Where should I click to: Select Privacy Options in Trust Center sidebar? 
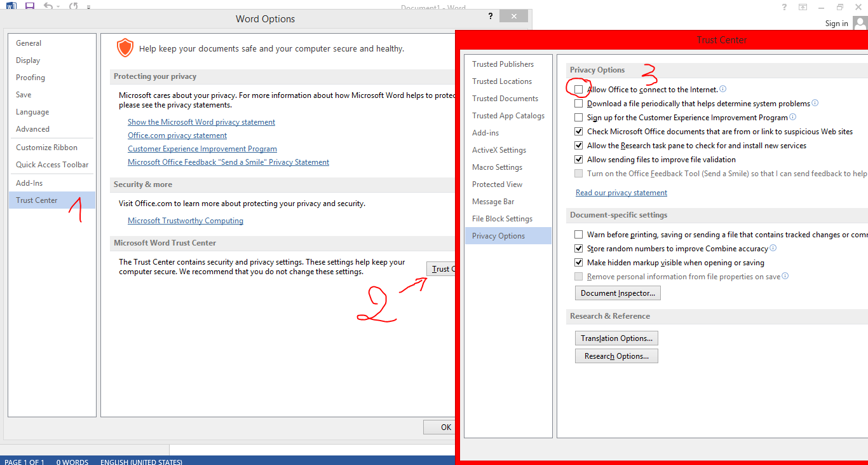click(x=508, y=236)
